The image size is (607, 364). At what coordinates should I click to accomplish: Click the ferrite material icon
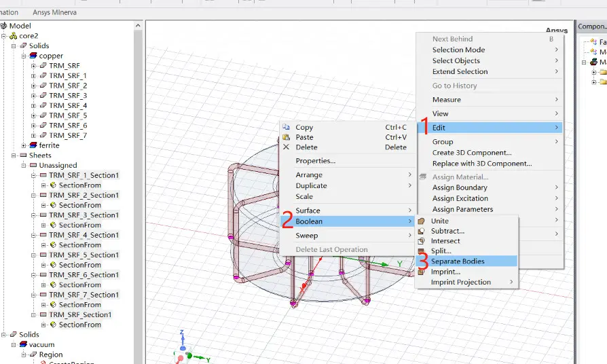tap(33, 145)
